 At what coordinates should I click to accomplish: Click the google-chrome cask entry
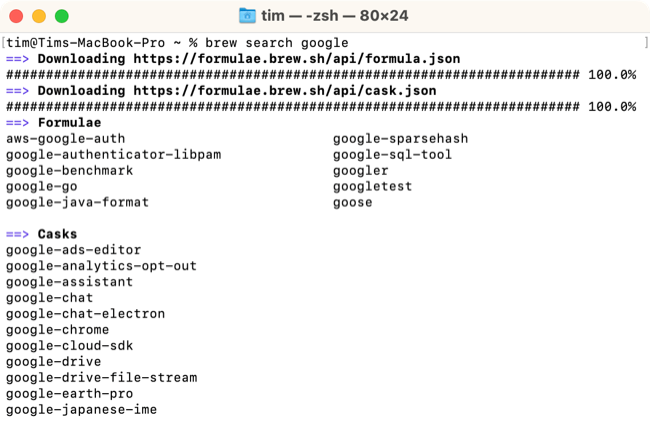point(57,330)
